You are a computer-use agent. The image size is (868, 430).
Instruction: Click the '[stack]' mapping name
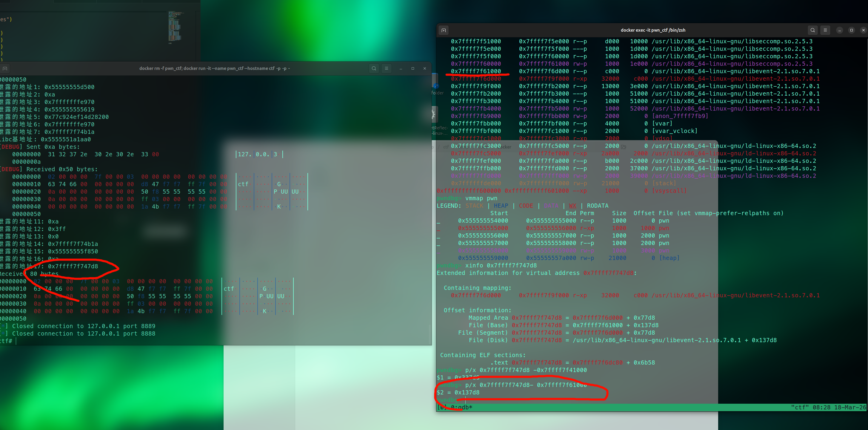point(664,183)
